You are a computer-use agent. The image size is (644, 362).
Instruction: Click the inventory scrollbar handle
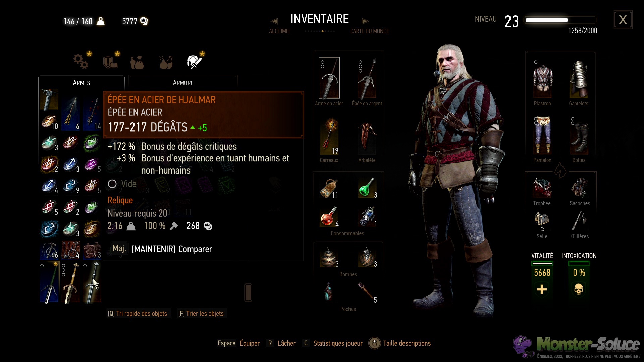pos(248,292)
